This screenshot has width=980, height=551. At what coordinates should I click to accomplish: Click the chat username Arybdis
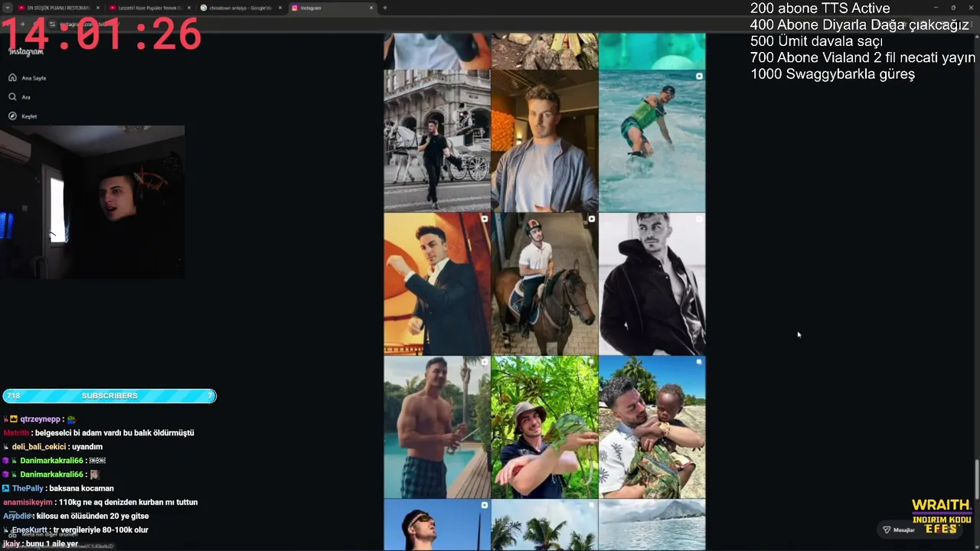point(16,516)
